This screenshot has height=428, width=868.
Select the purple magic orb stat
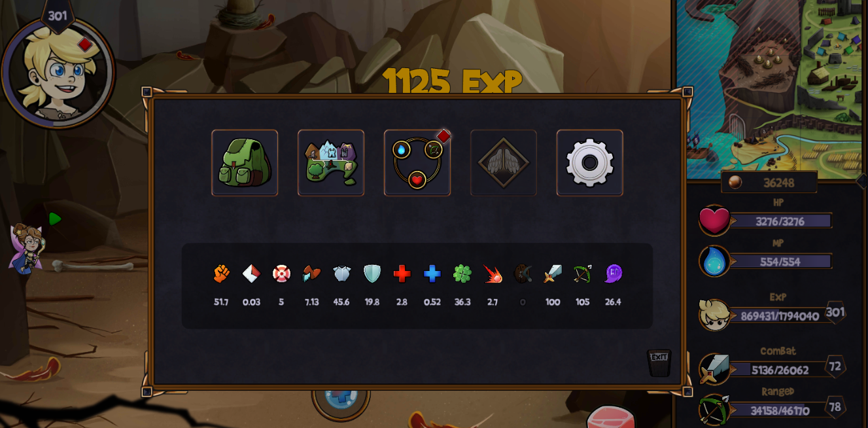coord(613,274)
